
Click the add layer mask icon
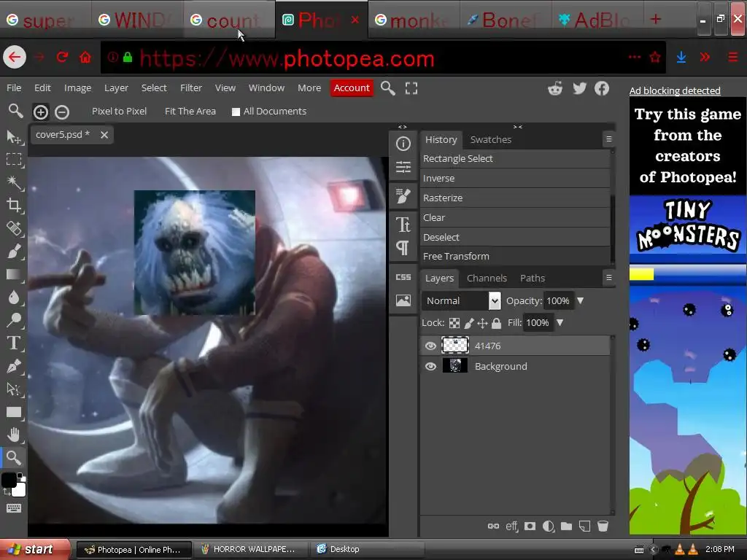[530, 526]
